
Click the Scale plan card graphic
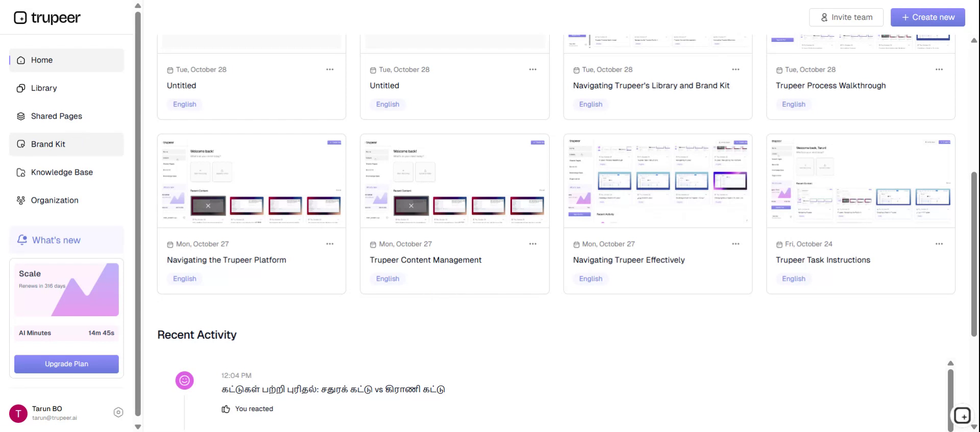pyautogui.click(x=66, y=290)
